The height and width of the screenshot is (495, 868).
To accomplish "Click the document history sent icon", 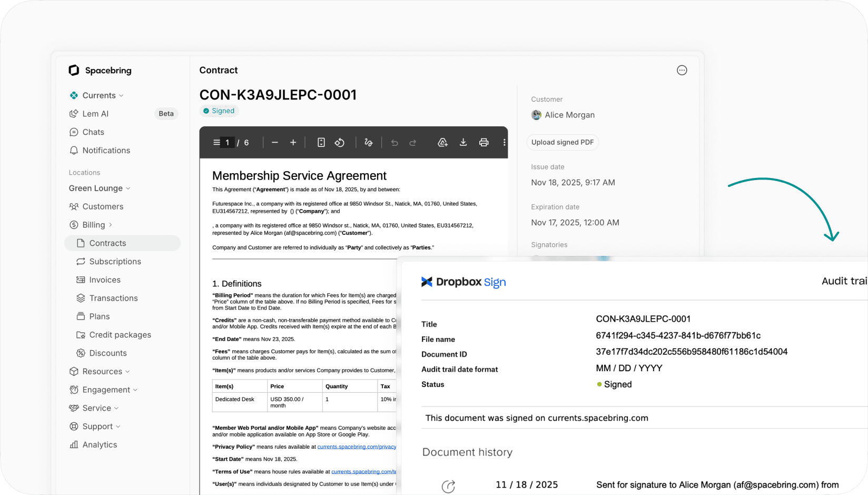I will tap(448, 487).
